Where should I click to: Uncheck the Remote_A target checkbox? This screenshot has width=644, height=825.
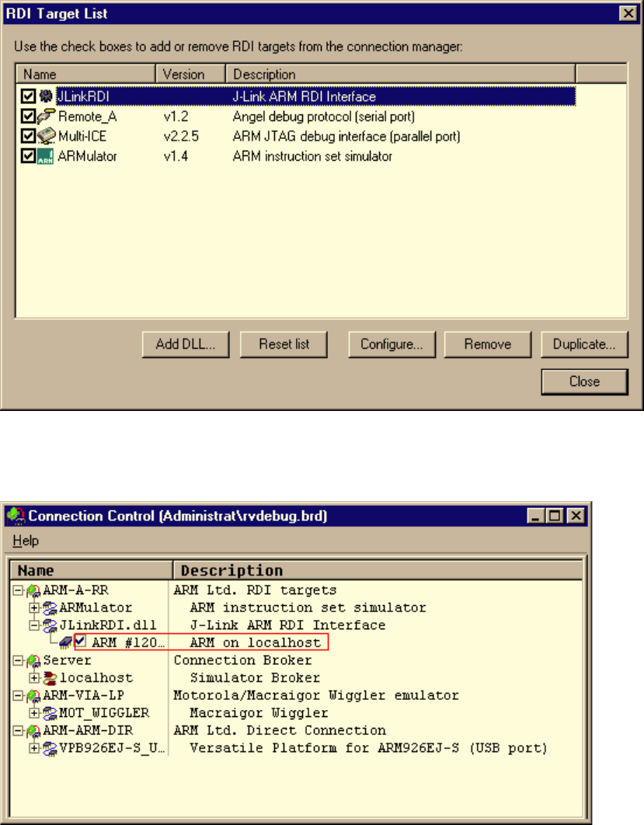point(28,116)
